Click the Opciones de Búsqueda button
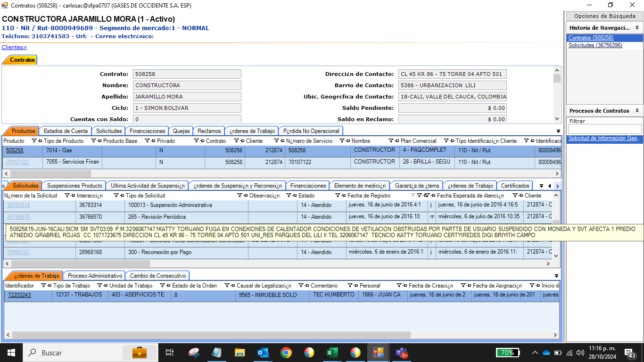Viewport: 644px width, 362px height. click(x=604, y=16)
